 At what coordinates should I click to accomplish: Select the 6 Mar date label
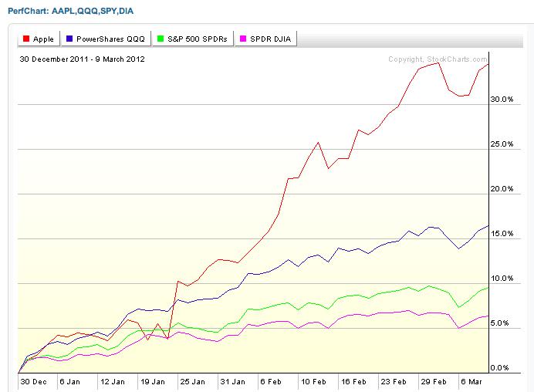(x=471, y=382)
